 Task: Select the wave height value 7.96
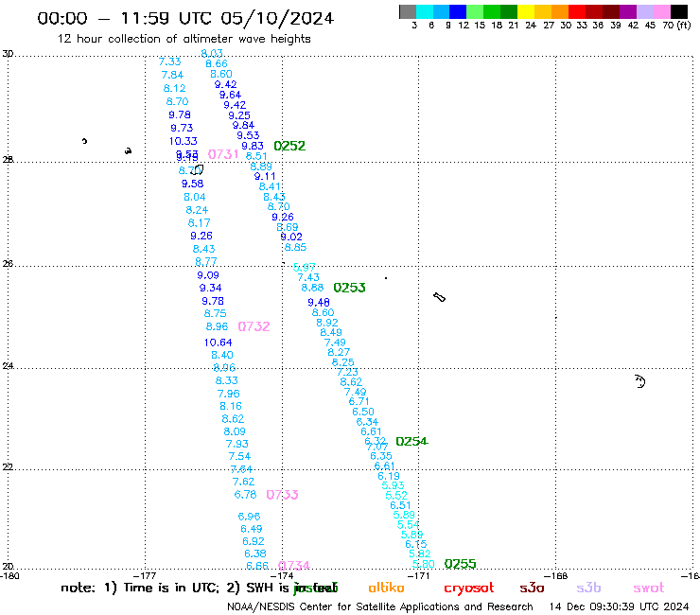(x=229, y=394)
